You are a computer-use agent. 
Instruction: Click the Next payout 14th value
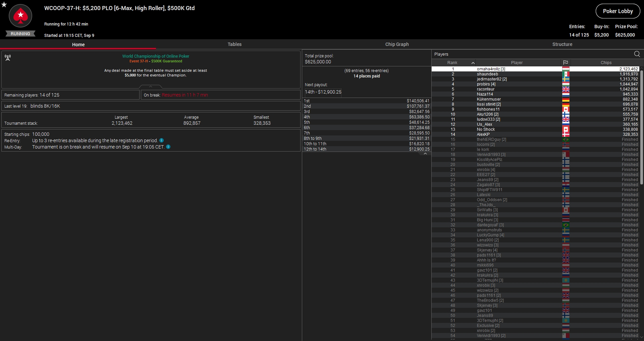pyautogui.click(x=323, y=92)
